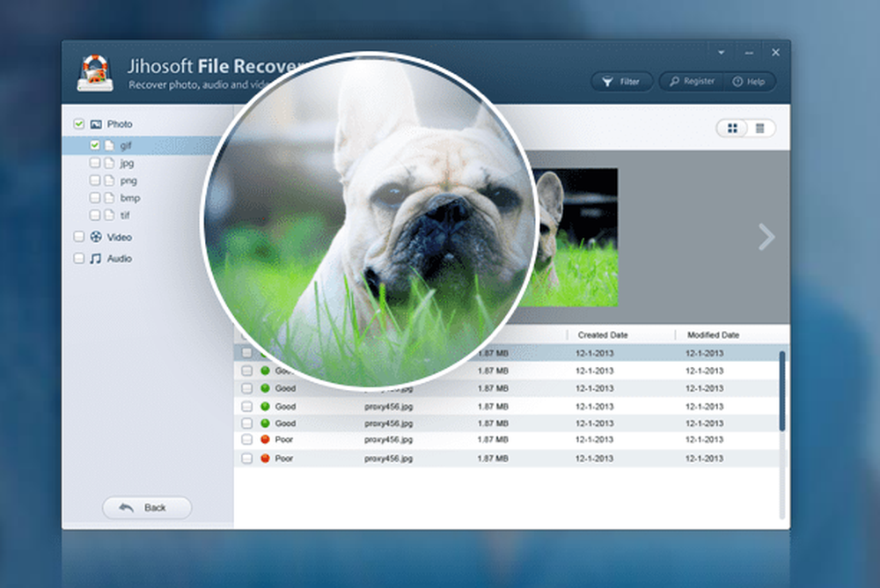The width and height of the screenshot is (880, 588).
Task: Sort by the Created Date column header
Action: click(x=603, y=335)
